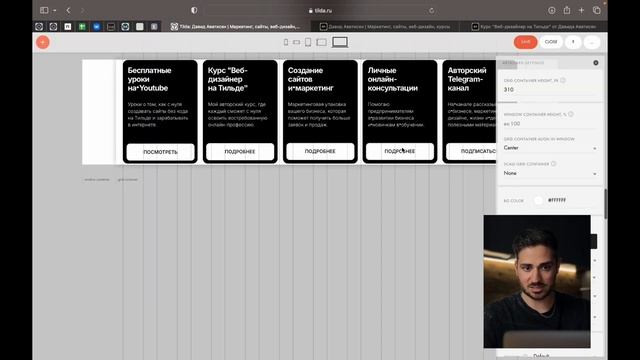Switch to the smallest phone portrait resolution icon
Screen dimensions: 640x360
click(x=286, y=42)
